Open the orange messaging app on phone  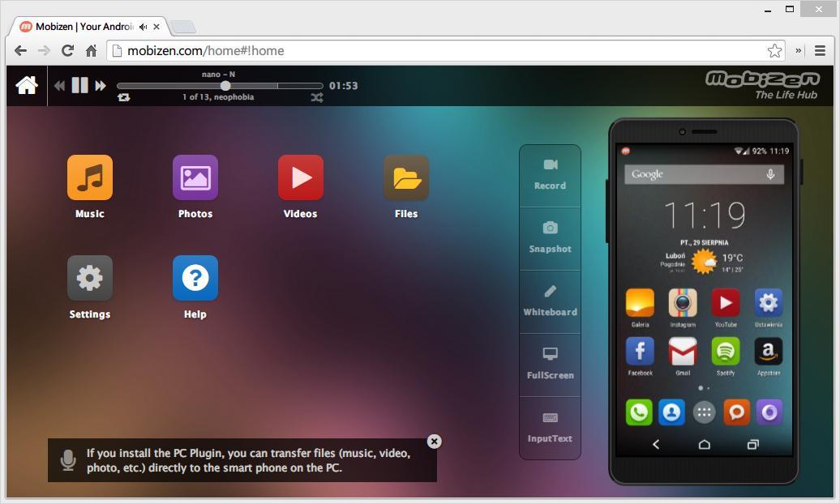pos(736,412)
